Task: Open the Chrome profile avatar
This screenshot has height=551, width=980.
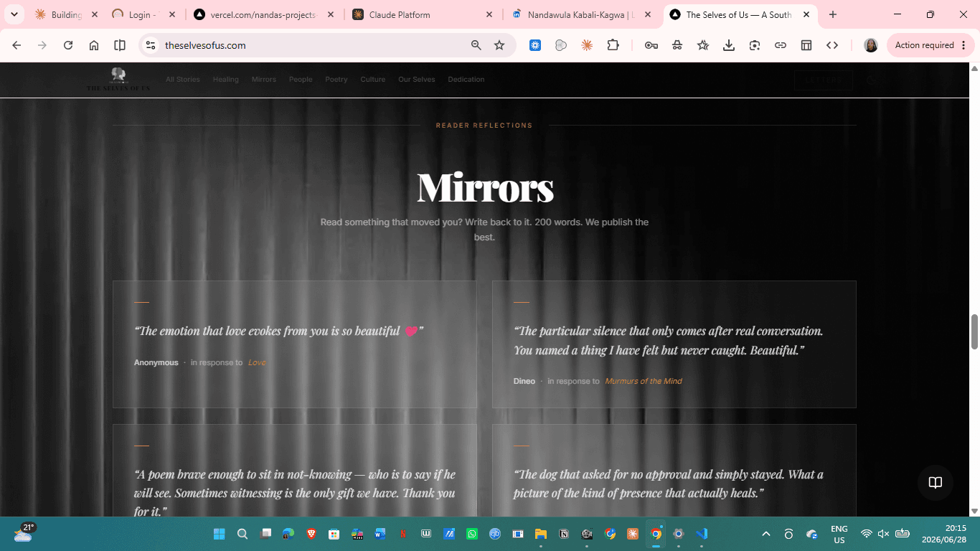Action: [x=871, y=45]
